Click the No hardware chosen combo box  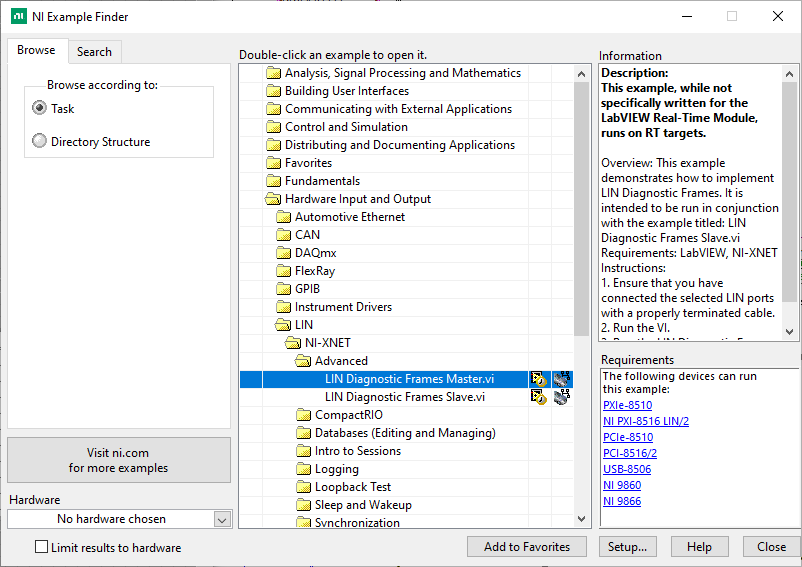pos(120,519)
